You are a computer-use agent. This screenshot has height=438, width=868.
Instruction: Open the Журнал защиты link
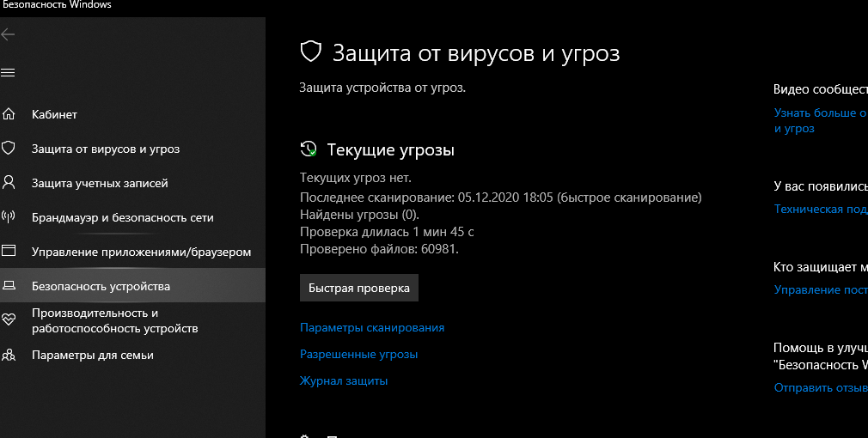click(x=344, y=380)
